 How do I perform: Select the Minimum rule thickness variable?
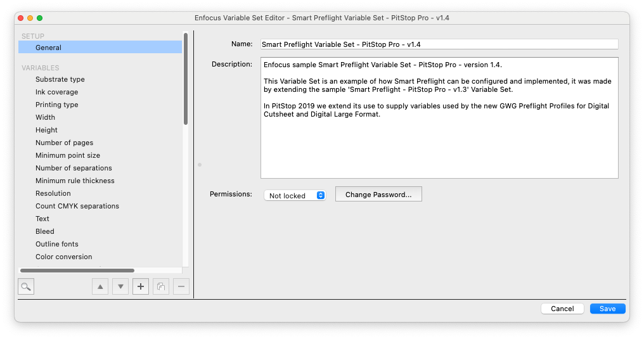pos(75,181)
